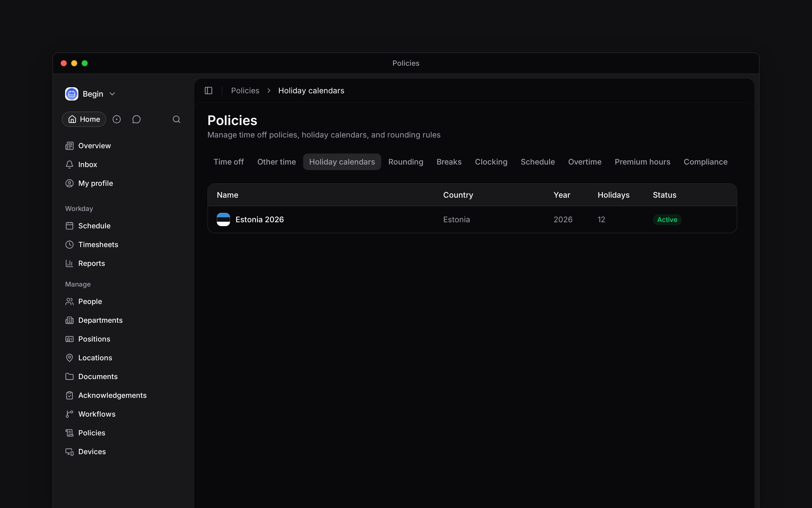
Task: Click the Schedule calendar icon in sidebar
Action: 70,226
